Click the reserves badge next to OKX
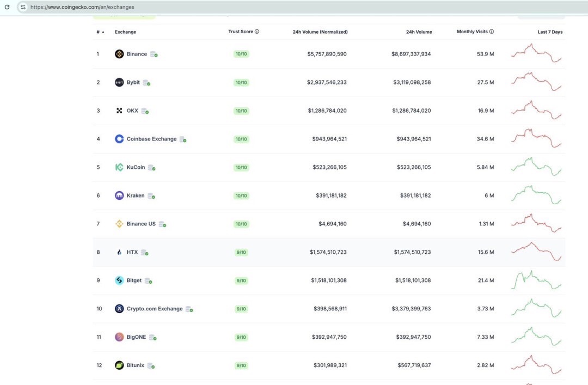588x385 pixels. (x=145, y=111)
